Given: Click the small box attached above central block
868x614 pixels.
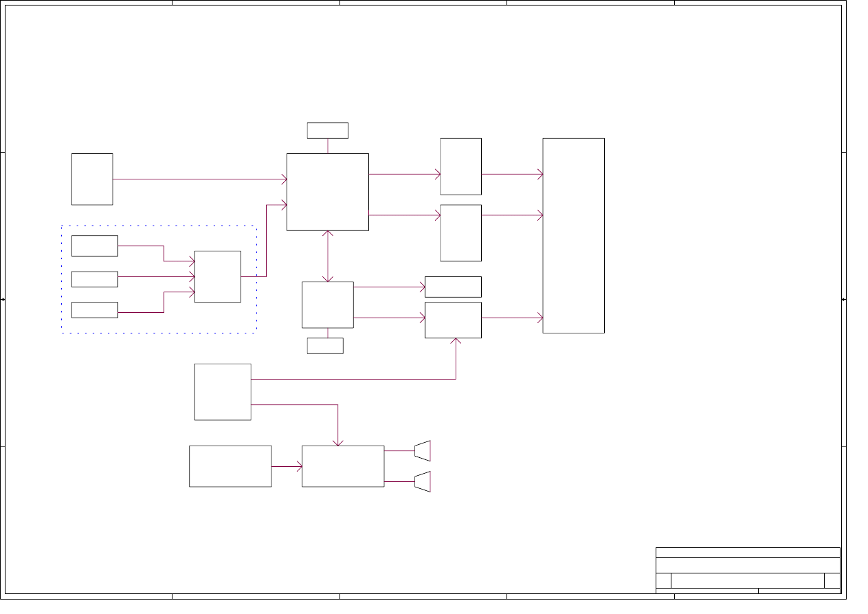Looking at the screenshot, I should (x=327, y=131).
